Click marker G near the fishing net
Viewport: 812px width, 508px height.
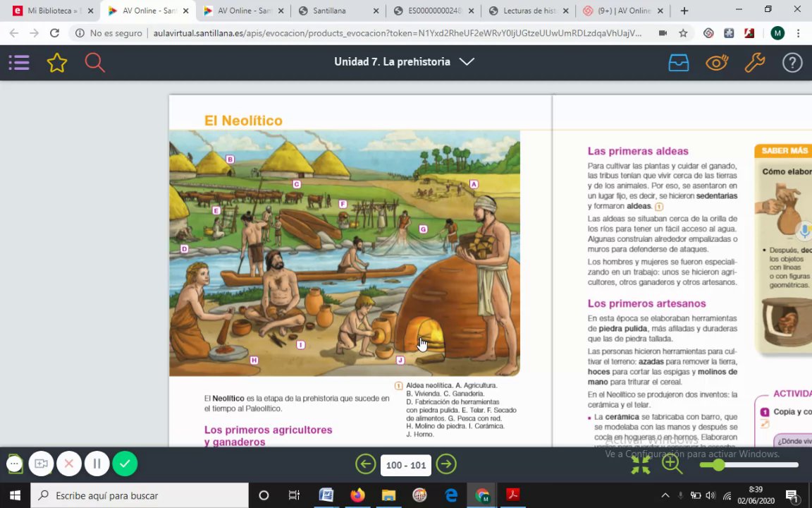pos(423,229)
